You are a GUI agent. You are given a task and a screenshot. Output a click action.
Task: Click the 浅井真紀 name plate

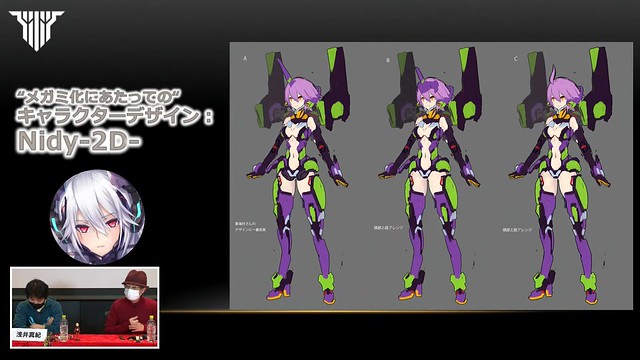click(28, 334)
